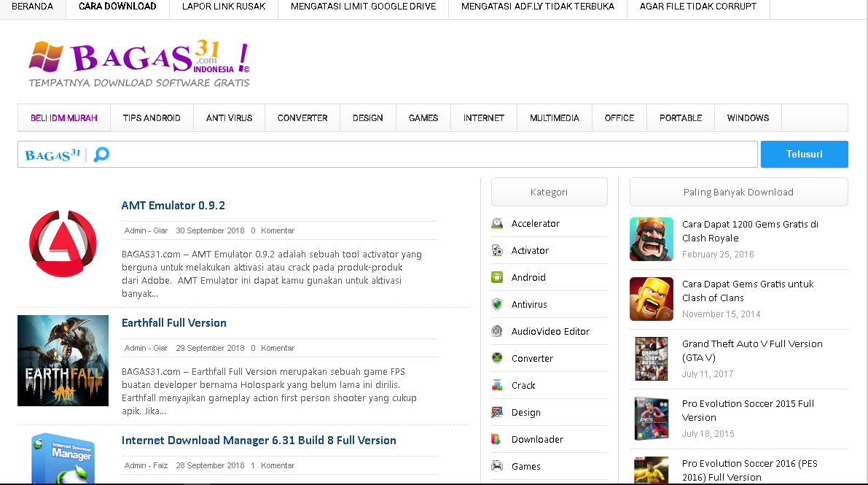Open the CARA DOWNLOAD page

point(117,7)
